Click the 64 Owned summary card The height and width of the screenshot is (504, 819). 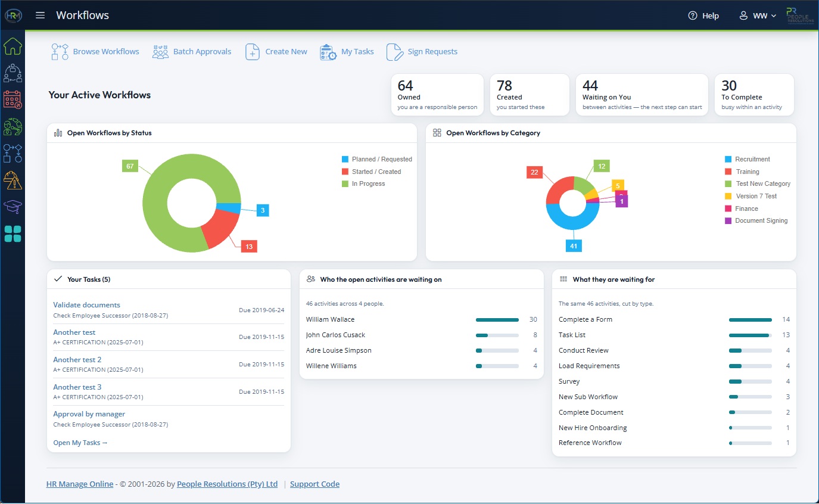click(438, 95)
